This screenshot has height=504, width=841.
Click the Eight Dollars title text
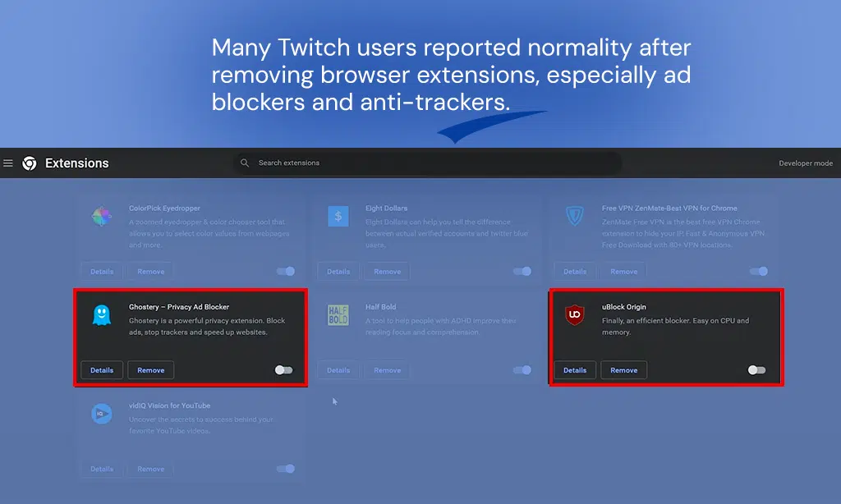[386, 208]
